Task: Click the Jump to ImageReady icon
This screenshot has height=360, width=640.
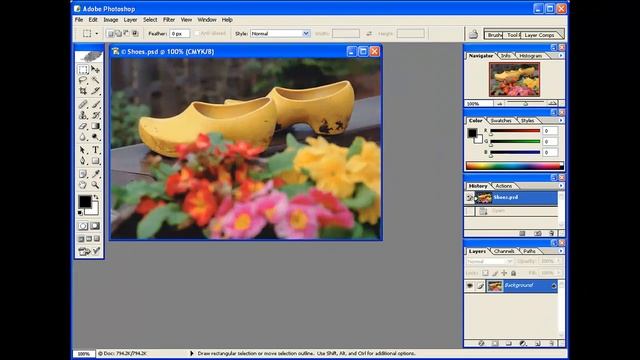Action: click(x=89, y=251)
